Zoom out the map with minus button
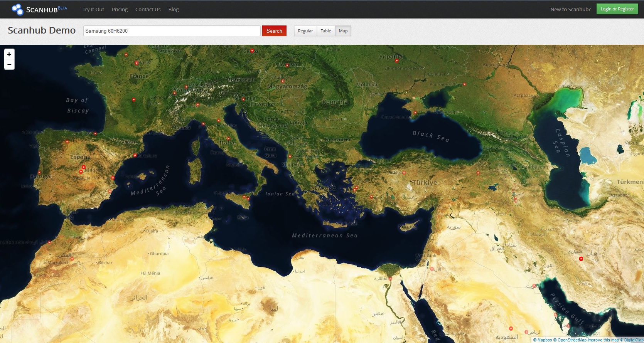The image size is (644, 343). (x=9, y=64)
